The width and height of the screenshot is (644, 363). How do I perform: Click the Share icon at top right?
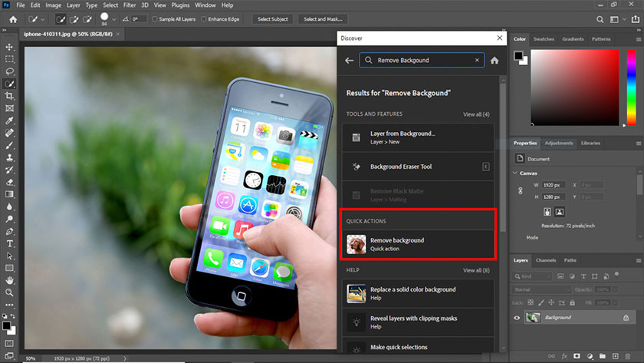click(636, 19)
